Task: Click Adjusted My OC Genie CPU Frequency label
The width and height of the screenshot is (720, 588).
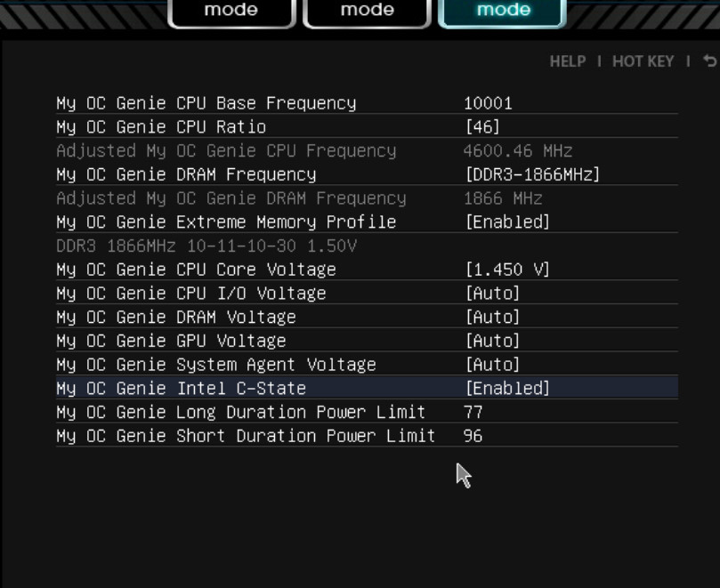Action: coord(226,151)
